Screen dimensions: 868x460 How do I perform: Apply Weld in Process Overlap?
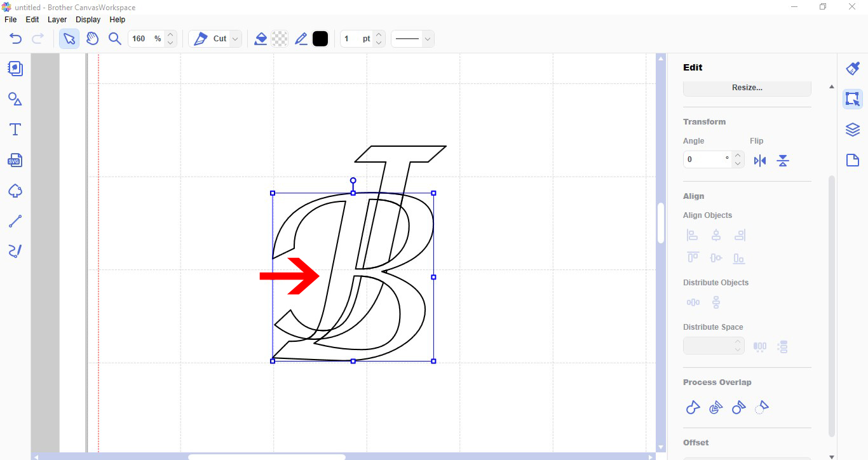[693, 407]
